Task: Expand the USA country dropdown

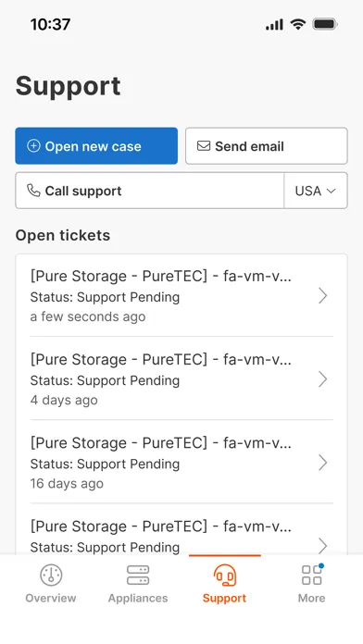Action: [x=316, y=191]
